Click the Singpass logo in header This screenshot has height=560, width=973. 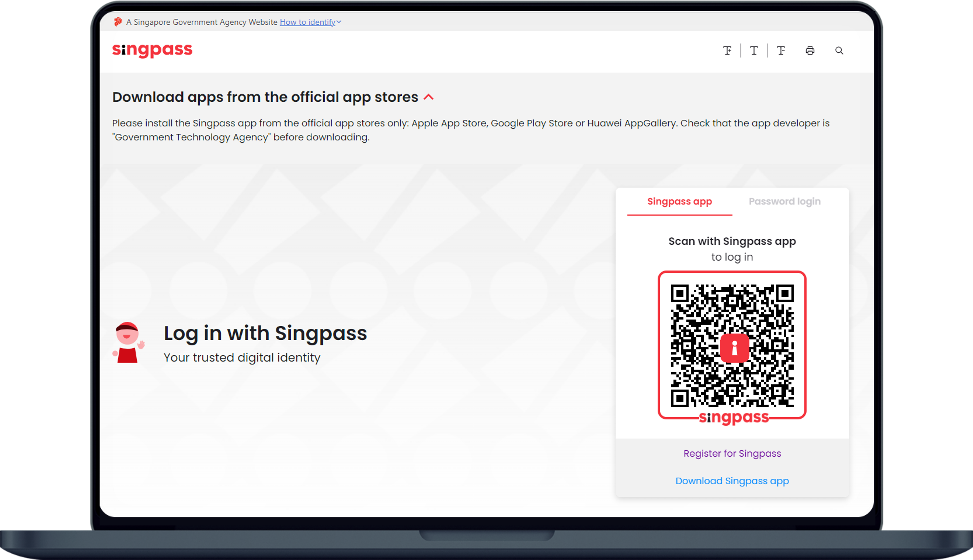[x=152, y=50]
